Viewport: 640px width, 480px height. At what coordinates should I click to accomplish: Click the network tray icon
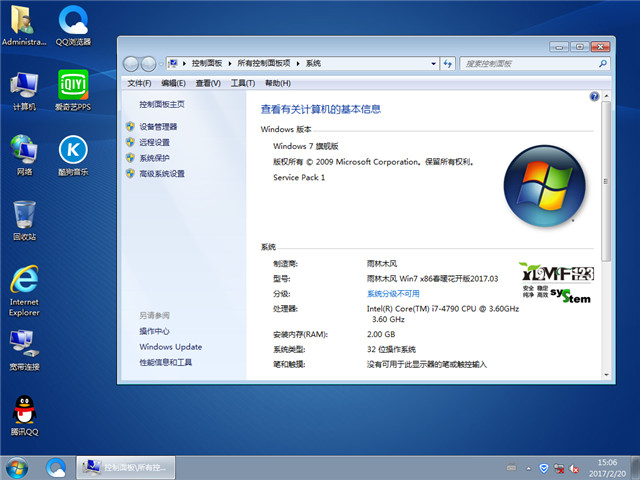pos(559,469)
